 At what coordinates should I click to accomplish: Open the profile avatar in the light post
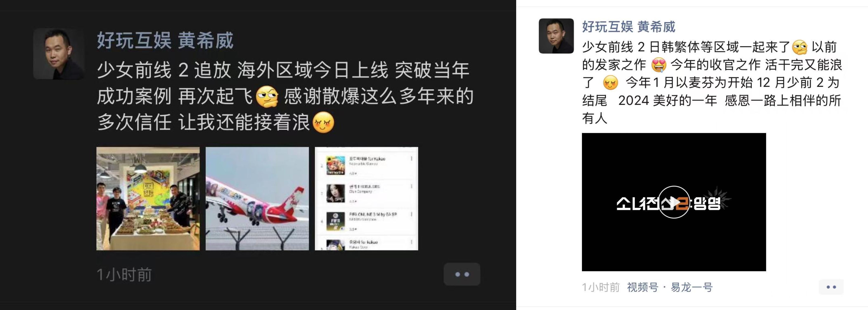pyautogui.click(x=556, y=36)
